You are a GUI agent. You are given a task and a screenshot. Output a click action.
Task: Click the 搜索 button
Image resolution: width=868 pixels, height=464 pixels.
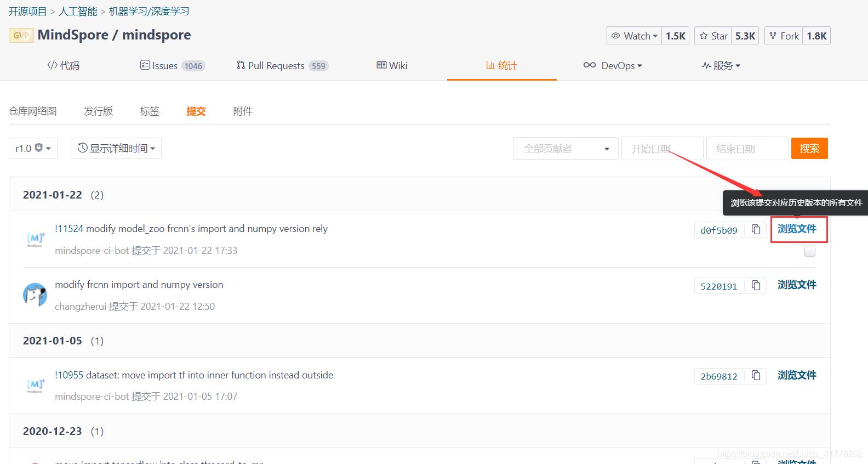point(809,149)
